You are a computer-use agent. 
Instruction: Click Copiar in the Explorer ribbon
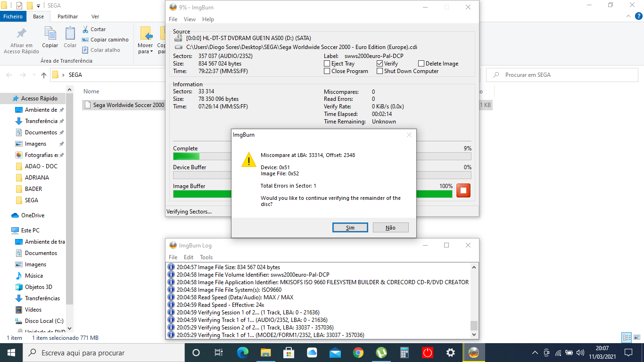point(50,37)
